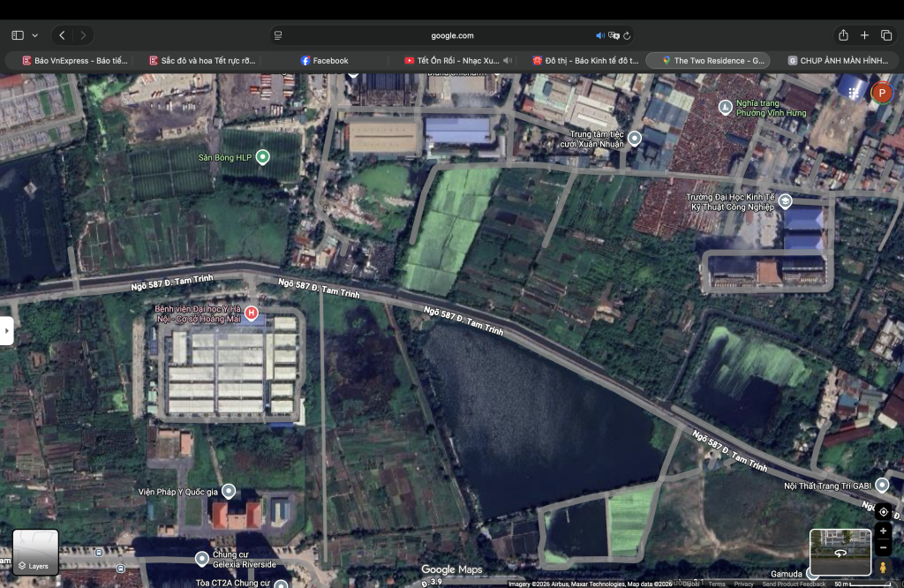Open the Layers map type switcher
This screenshot has width=904, height=588.
click(35, 553)
